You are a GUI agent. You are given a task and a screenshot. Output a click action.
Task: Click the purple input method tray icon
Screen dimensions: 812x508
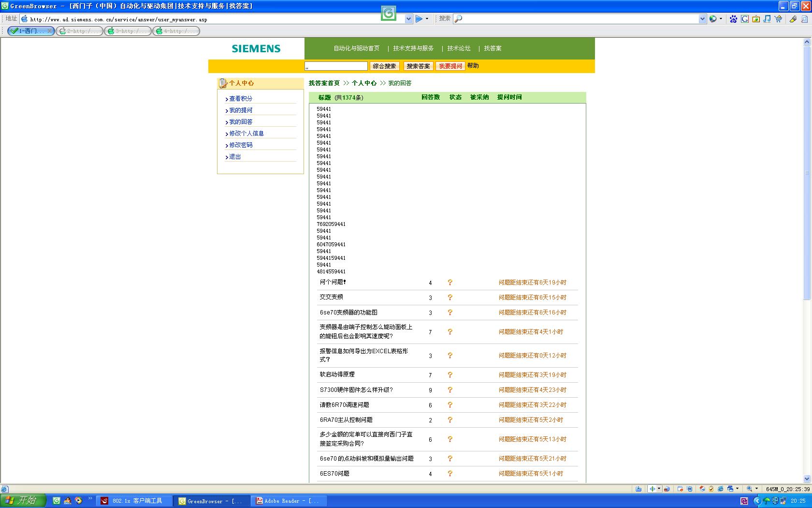point(744,501)
